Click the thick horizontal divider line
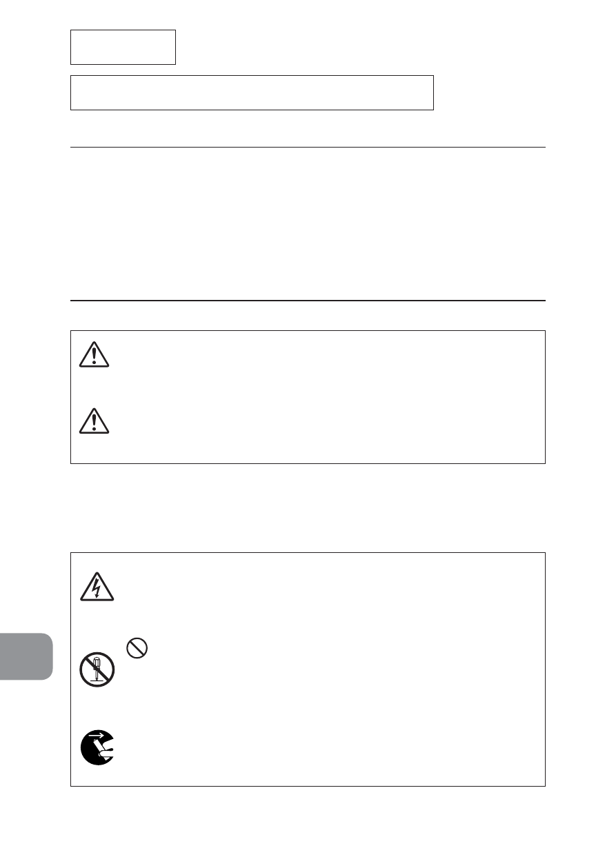616x868 pixels. (x=308, y=301)
